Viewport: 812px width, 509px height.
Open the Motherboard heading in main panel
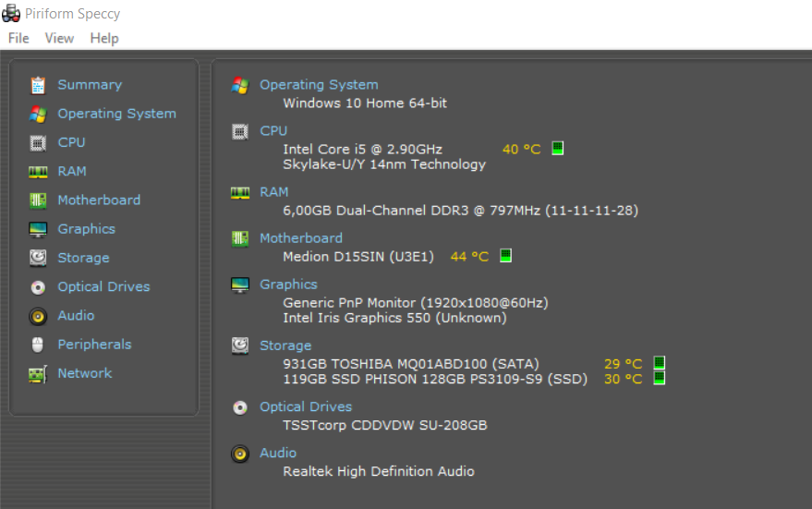click(300, 238)
